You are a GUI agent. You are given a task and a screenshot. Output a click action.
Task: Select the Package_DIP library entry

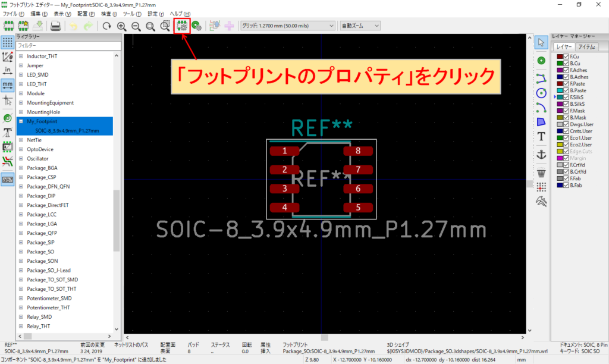coord(41,196)
